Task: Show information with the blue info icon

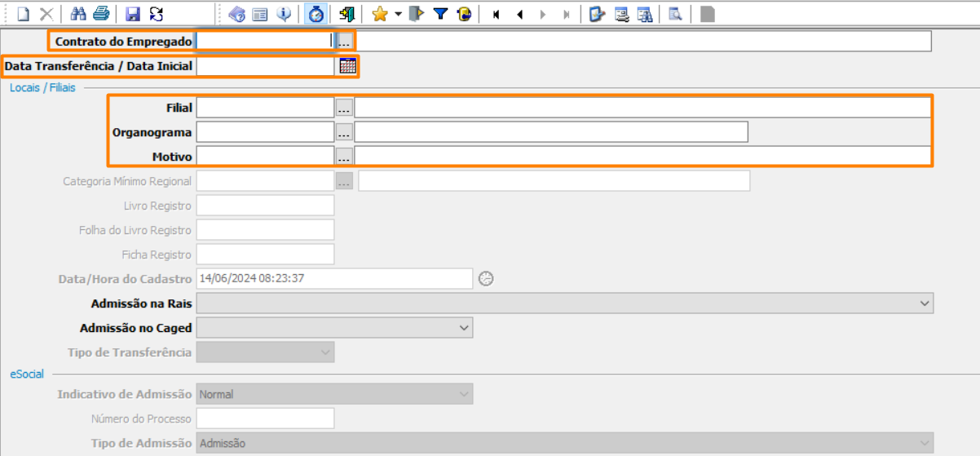Action: (x=284, y=14)
